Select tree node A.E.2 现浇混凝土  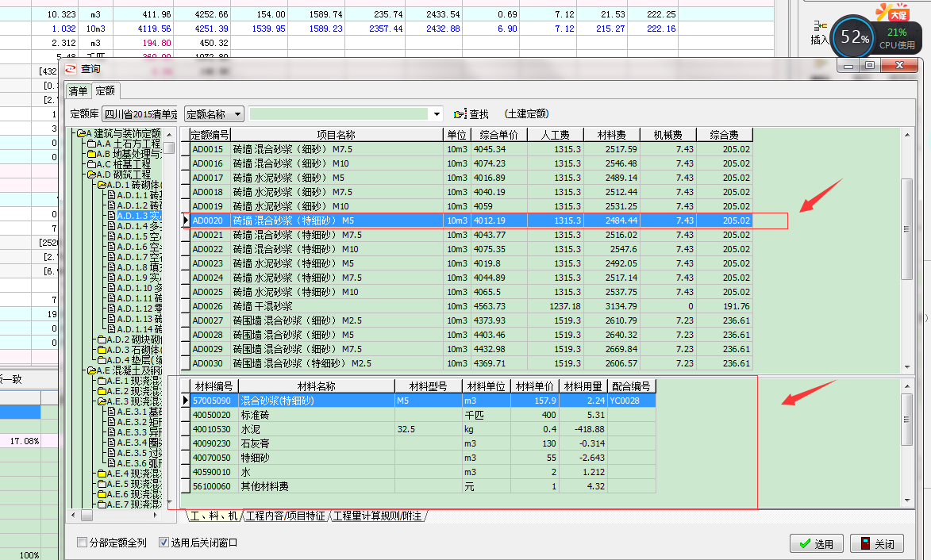click(x=133, y=391)
